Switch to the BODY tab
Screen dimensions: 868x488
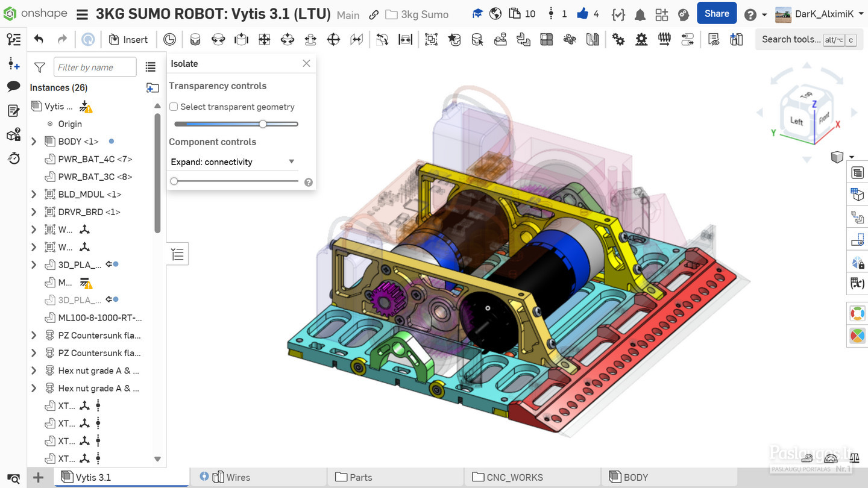[670, 477]
